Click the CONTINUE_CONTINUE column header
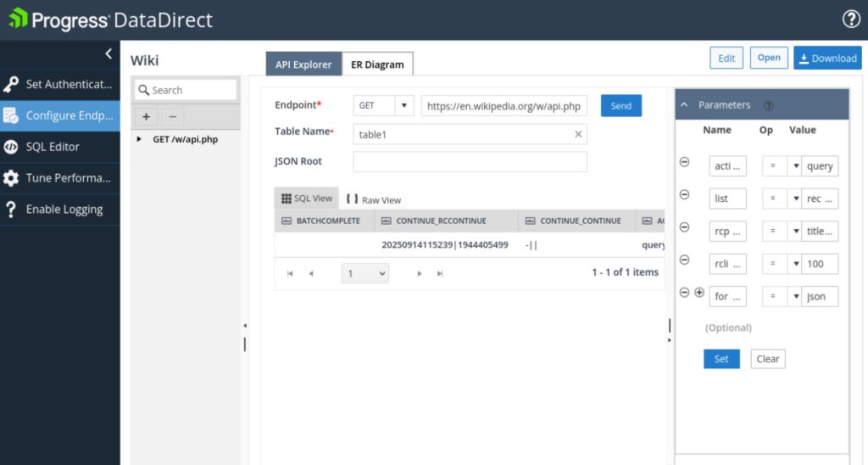868x465 pixels. pos(577,221)
